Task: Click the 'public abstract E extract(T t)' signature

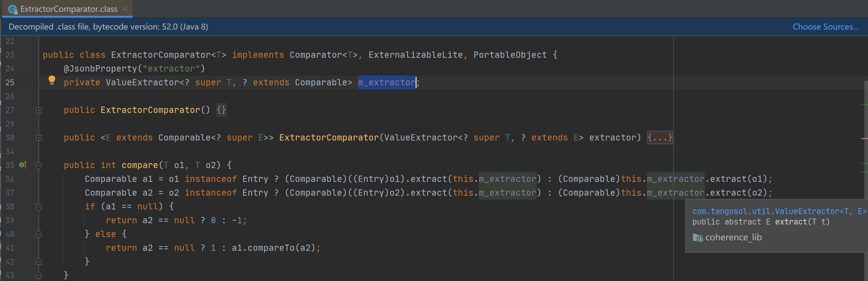Action: [761, 222]
